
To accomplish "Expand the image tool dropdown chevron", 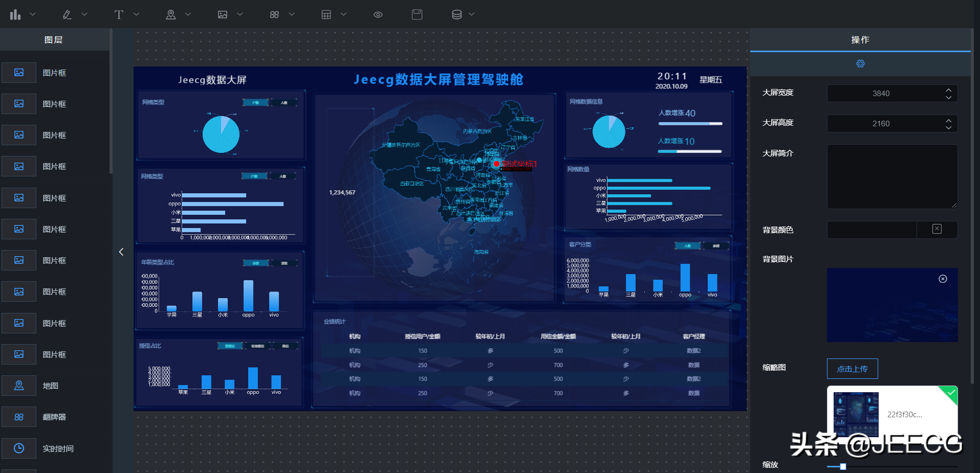I will click(240, 14).
